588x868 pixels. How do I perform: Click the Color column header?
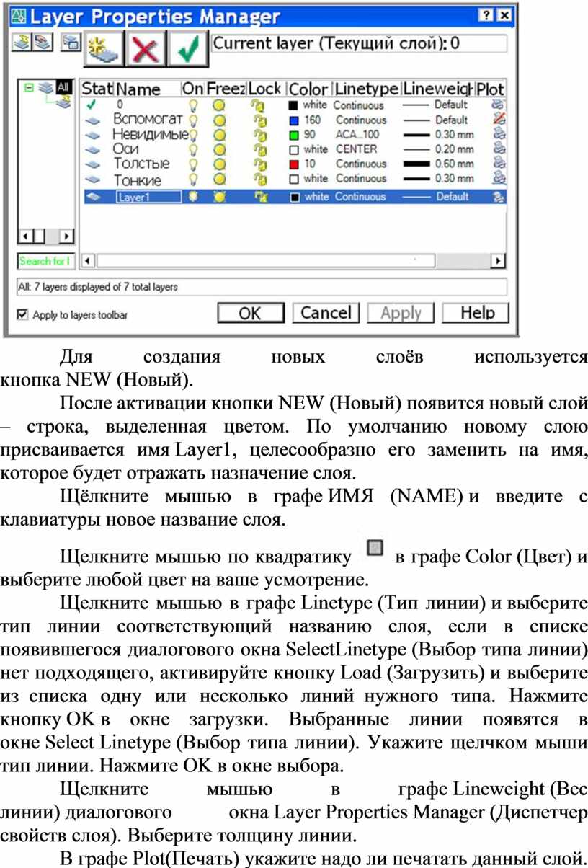click(308, 89)
